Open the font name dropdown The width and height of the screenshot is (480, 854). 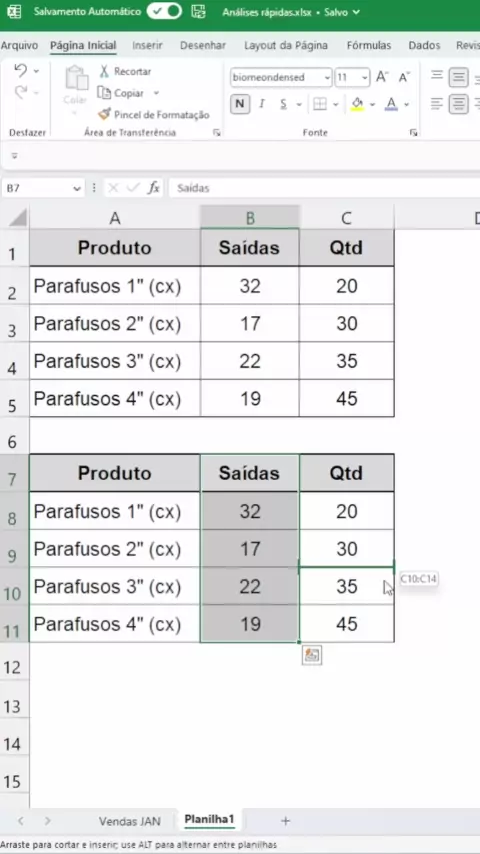pos(327,77)
